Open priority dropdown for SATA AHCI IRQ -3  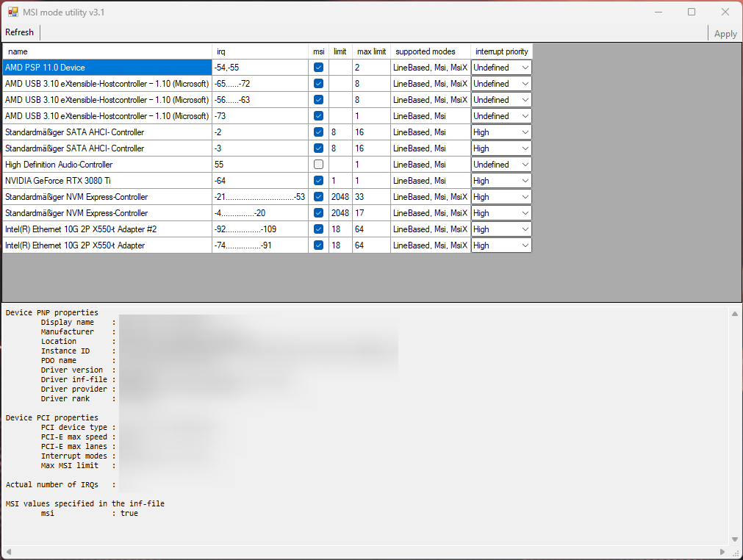tap(501, 148)
